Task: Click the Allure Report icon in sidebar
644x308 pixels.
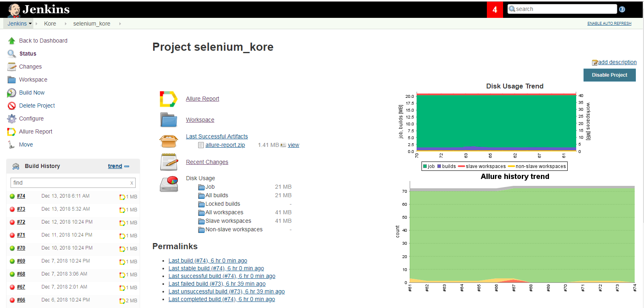Action: 12,131
